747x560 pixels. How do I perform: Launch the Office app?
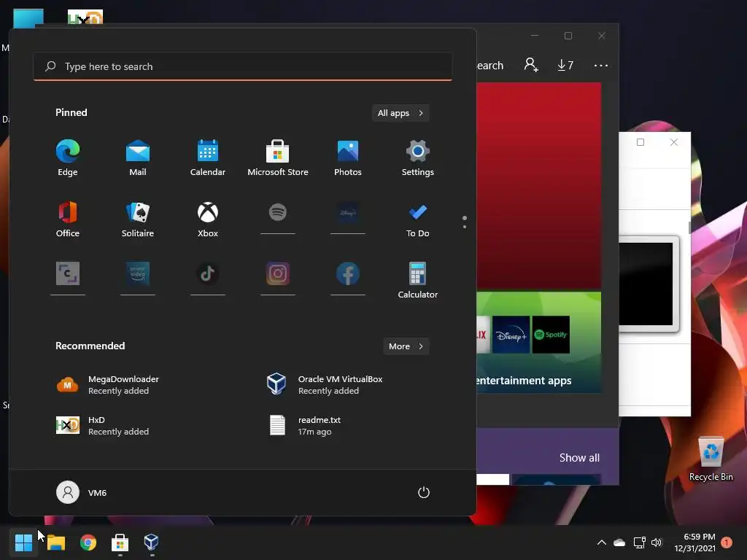click(x=68, y=219)
